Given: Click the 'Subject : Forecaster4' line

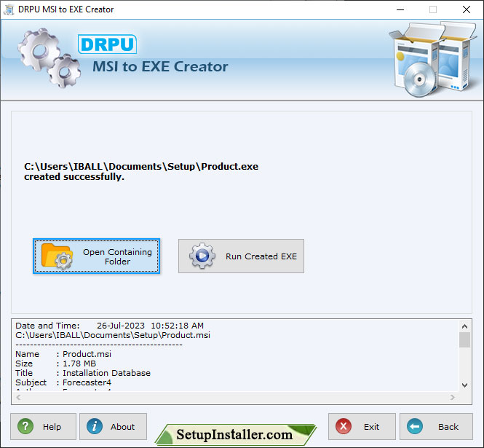Looking at the screenshot, I should point(63,382).
